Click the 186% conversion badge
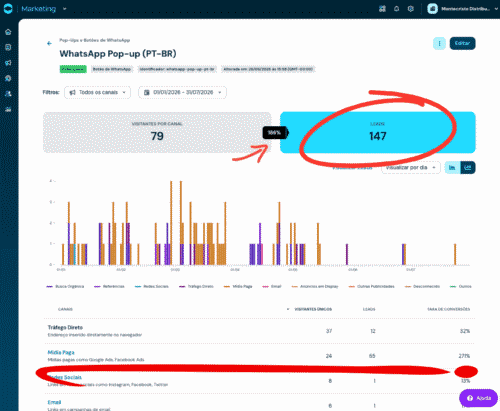The image size is (500, 411). click(275, 133)
